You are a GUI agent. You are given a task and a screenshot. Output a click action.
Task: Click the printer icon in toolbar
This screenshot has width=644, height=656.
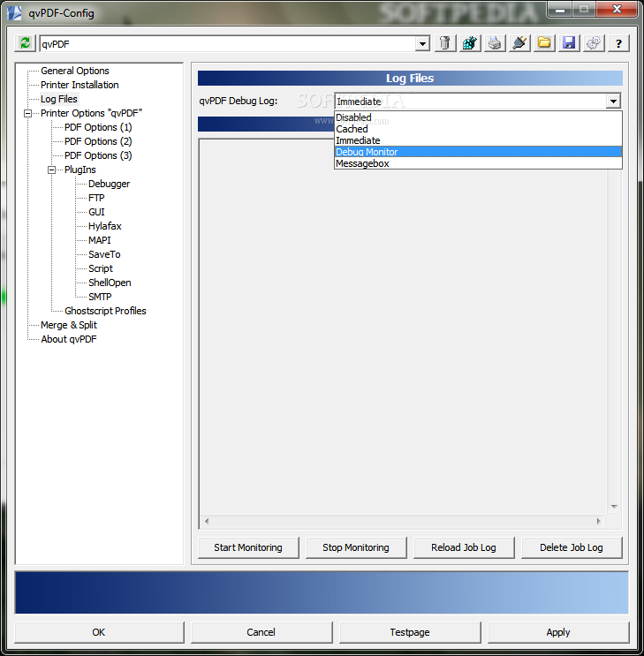pos(495,43)
